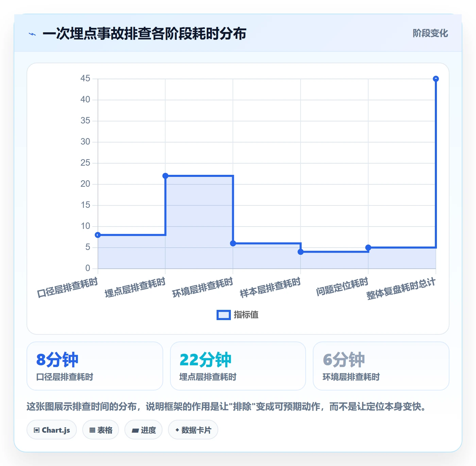Click the 问题定位耗时 data point at 5
This screenshot has height=466, width=476.
click(368, 248)
